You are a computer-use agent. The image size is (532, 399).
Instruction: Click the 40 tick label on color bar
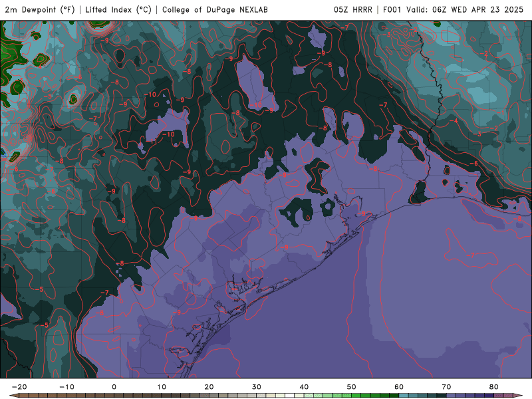[304, 387]
